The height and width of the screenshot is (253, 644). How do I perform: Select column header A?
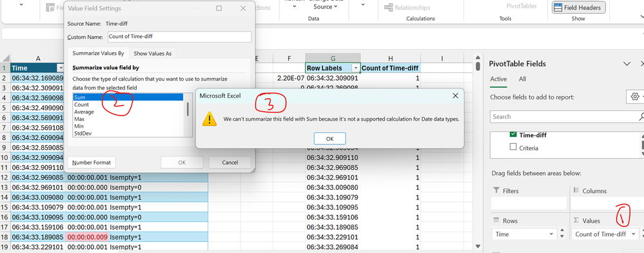38,59
